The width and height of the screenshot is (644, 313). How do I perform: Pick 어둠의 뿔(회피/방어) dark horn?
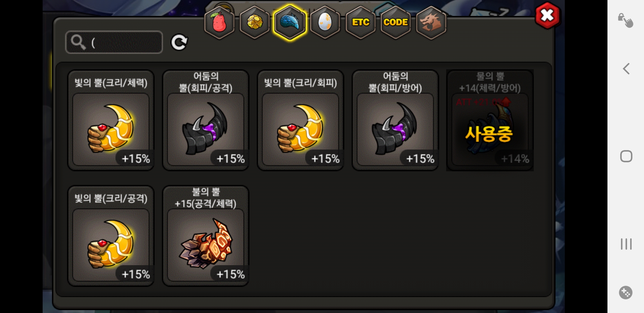coord(395,120)
